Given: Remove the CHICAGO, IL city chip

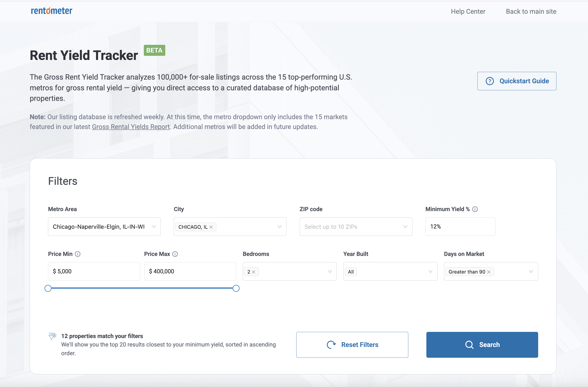Looking at the screenshot, I should point(211,227).
